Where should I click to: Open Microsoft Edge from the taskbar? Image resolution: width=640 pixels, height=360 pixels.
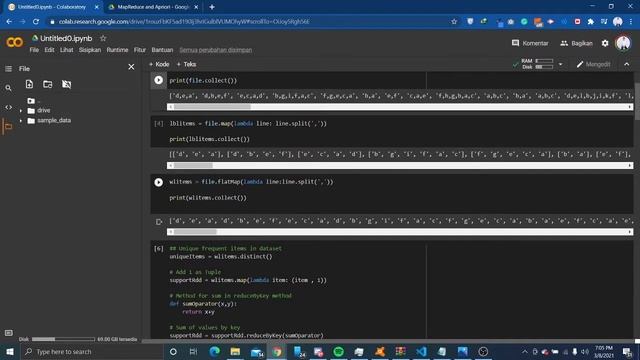(215, 351)
